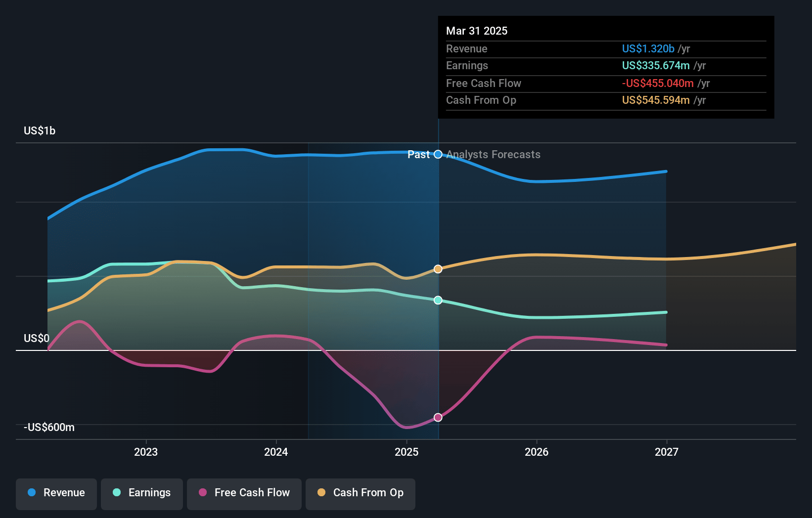Image resolution: width=812 pixels, height=518 pixels.
Task: Click the 2024 x-axis label
Action: click(x=276, y=452)
